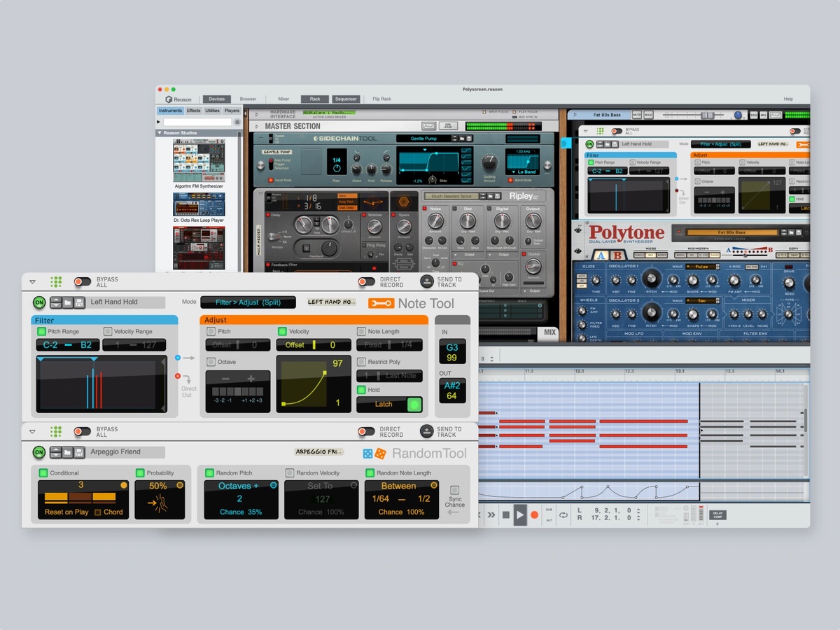
Task: Switch to the Sequencer view button
Action: pyautogui.click(x=346, y=99)
